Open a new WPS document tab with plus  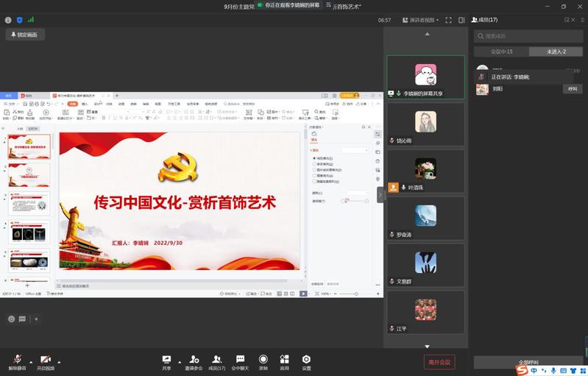tap(116, 96)
